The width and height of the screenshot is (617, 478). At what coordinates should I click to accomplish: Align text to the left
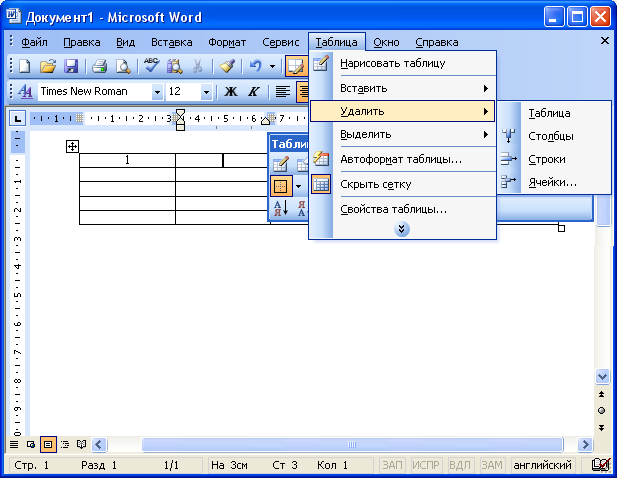[283, 92]
